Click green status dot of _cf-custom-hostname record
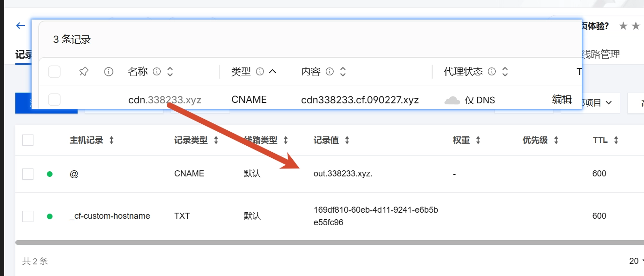This screenshot has height=276, width=644. click(x=50, y=216)
